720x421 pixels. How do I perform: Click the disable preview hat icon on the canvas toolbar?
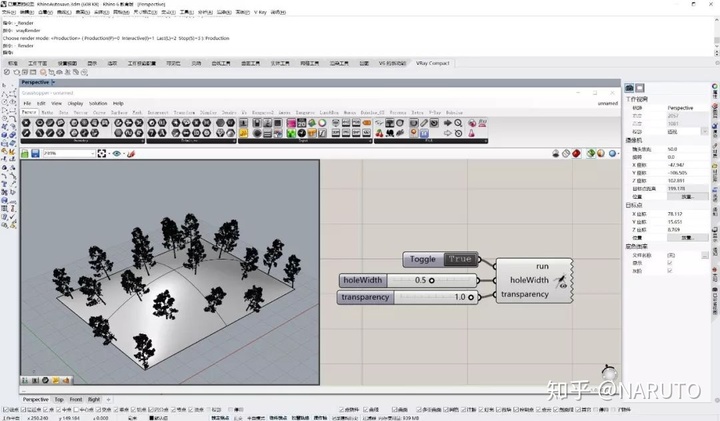(x=556, y=153)
